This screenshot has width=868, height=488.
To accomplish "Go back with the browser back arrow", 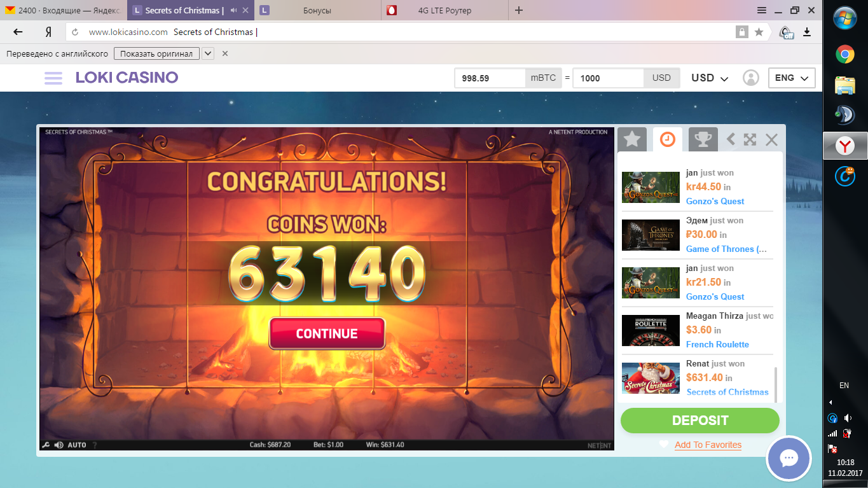I will pos(18,32).
